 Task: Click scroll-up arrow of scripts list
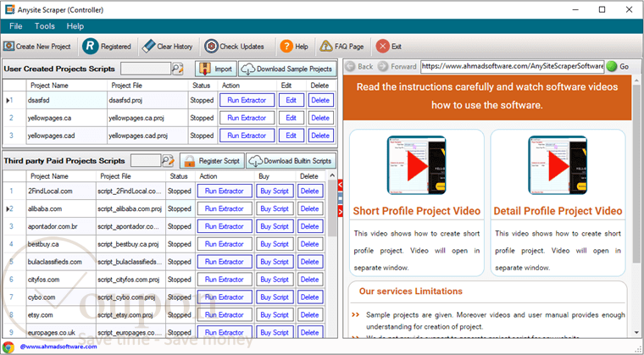332,175
